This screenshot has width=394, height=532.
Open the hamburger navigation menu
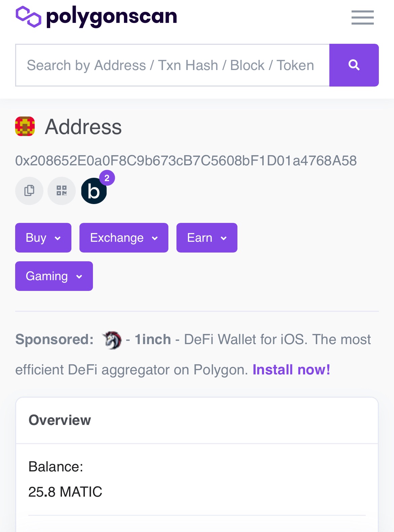[362, 18]
